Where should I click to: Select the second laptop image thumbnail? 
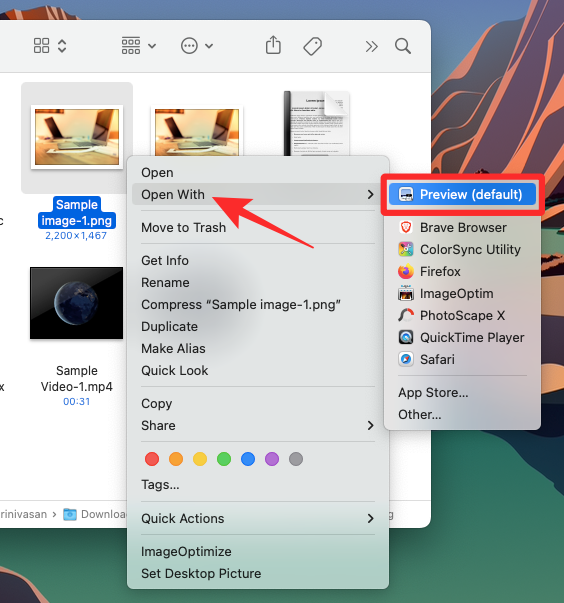tap(196, 131)
